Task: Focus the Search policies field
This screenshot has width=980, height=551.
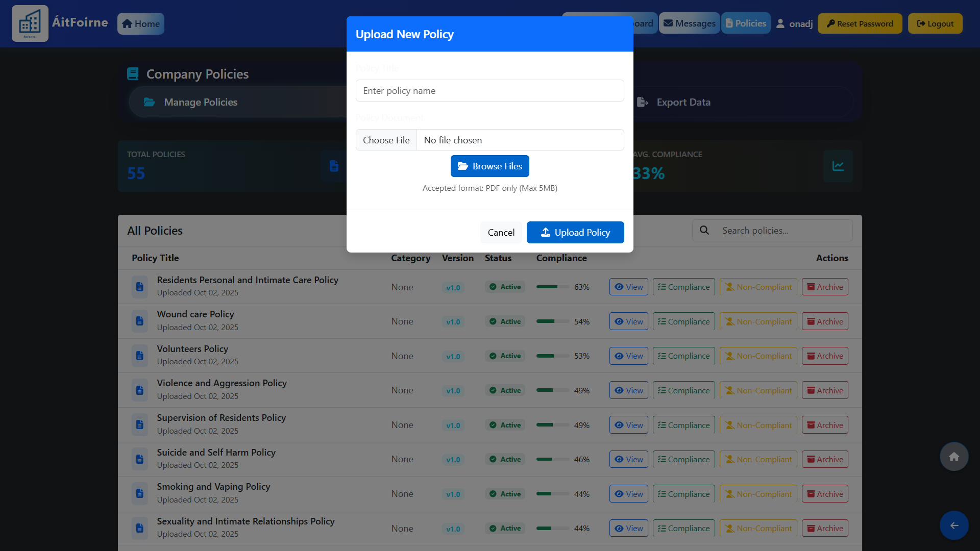Action: point(784,231)
